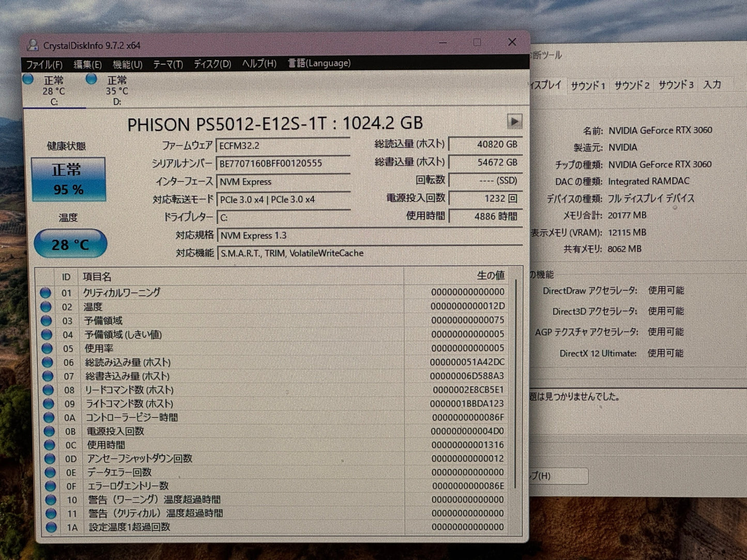Click the NVM Express interface field

click(283, 181)
